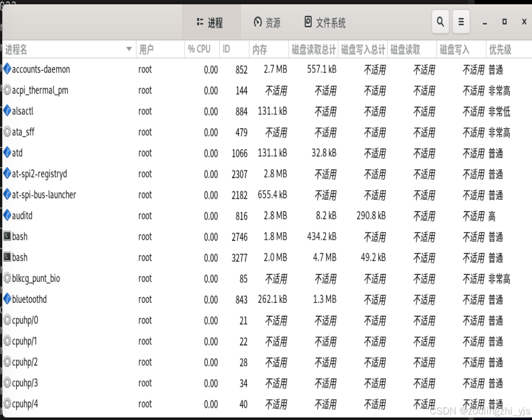
Task: Click the 32.8 kB disk read value
Action: point(324,153)
